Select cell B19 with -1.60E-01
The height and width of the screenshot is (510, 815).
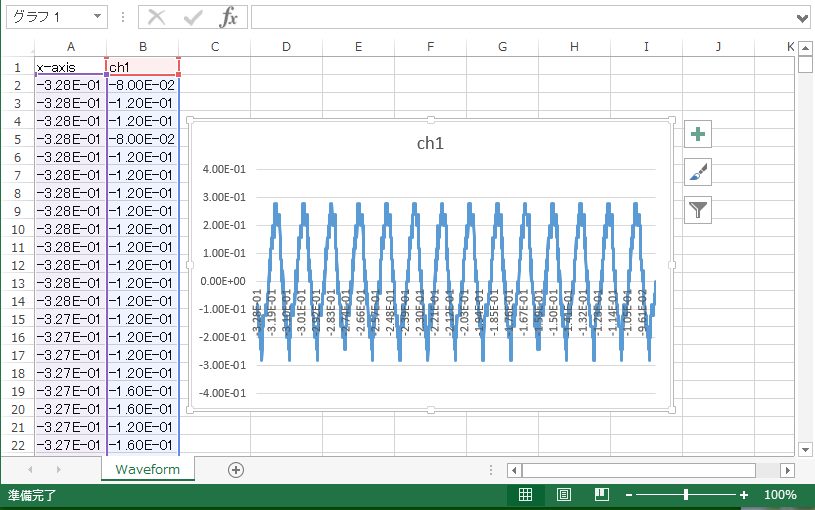coord(142,391)
